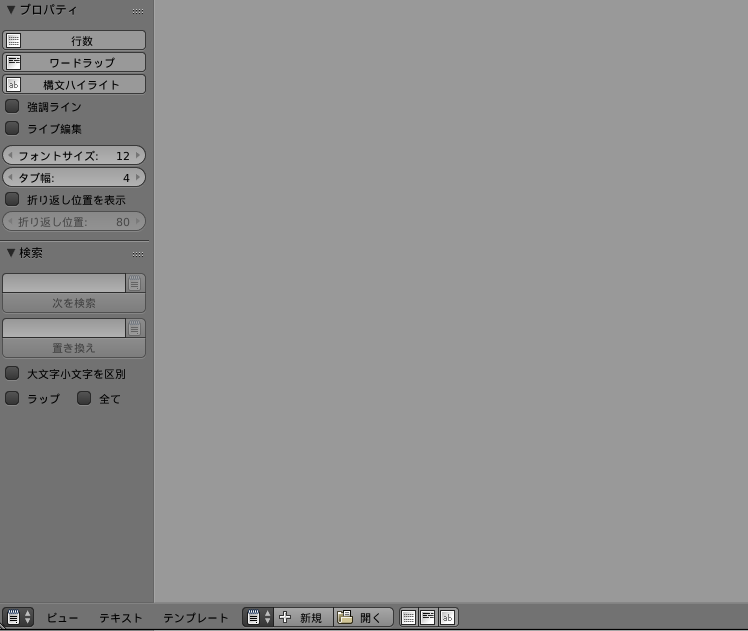Image resolution: width=748 pixels, height=631 pixels.
Task: Click the replace text input field
Action: pyautogui.click(x=64, y=328)
